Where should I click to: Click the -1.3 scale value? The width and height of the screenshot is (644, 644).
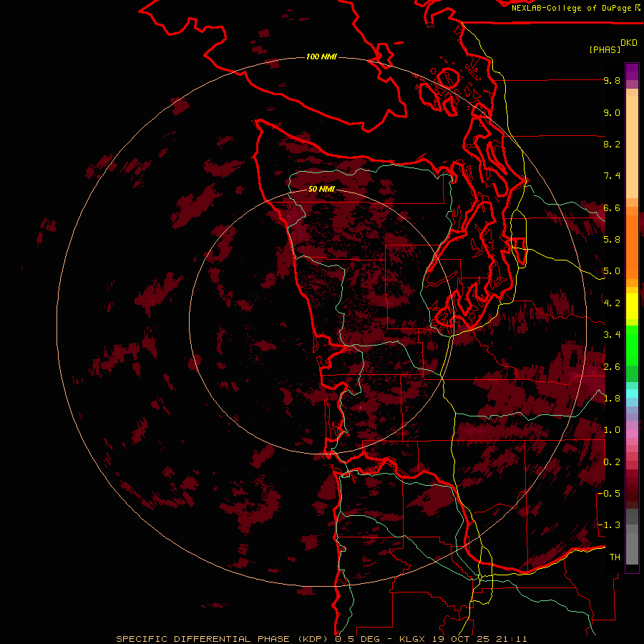point(609,525)
